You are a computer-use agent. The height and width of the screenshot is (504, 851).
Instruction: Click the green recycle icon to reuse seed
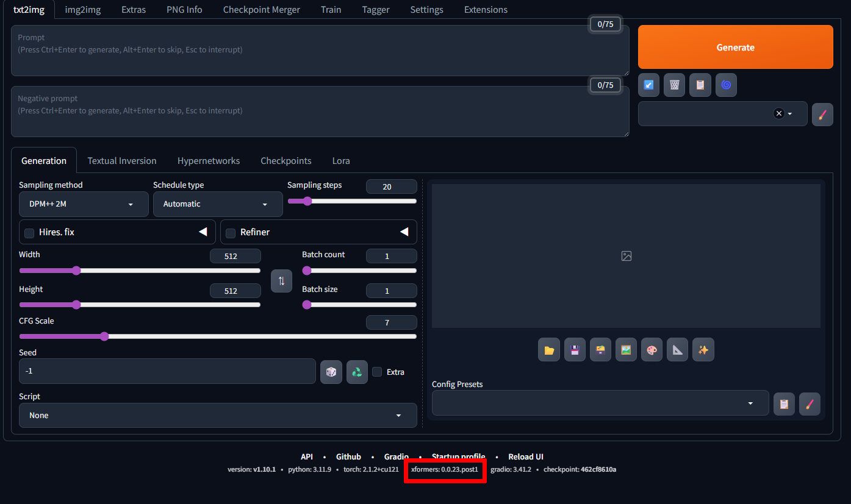[357, 372]
